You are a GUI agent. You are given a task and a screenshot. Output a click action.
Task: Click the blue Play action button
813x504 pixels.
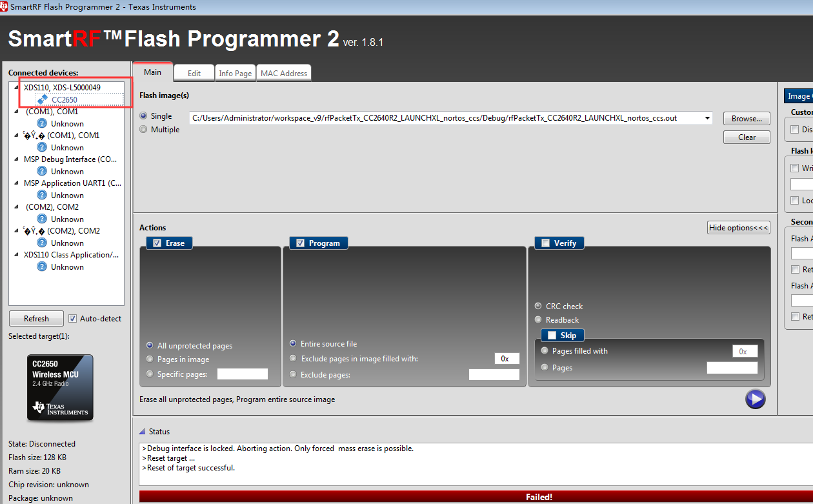[x=755, y=399]
